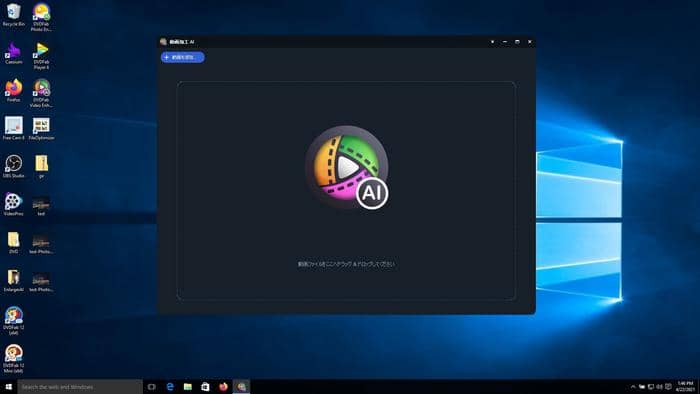The image size is (700, 394).
Task: Click the taskbar clock and date
Action: [685, 386]
